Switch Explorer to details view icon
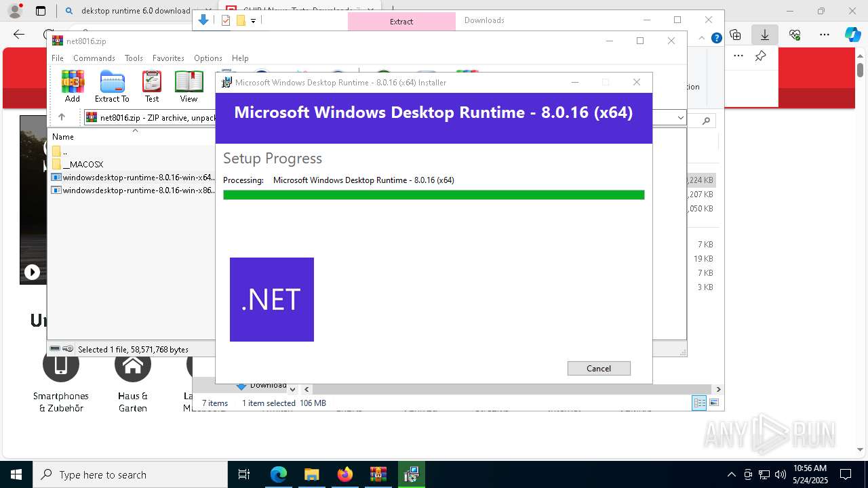The width and height of the screenshot is (868, 488). 698,403
